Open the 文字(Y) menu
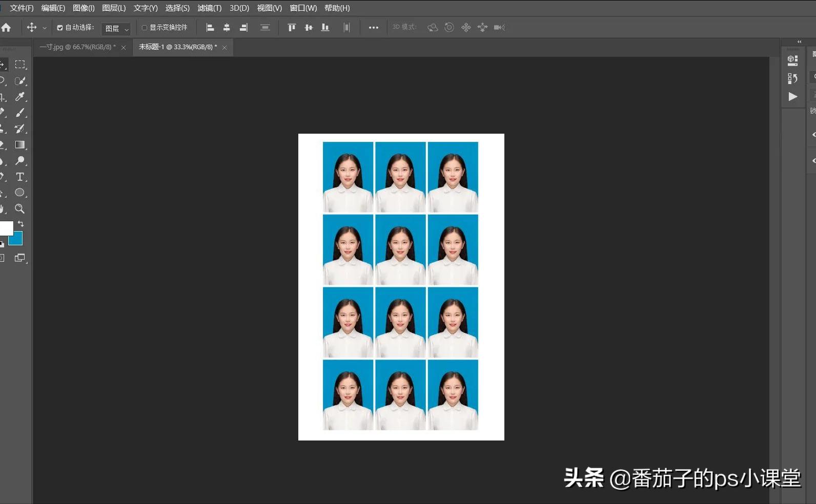The height and width of the screenshot is (504, 816). click(146, 8)
